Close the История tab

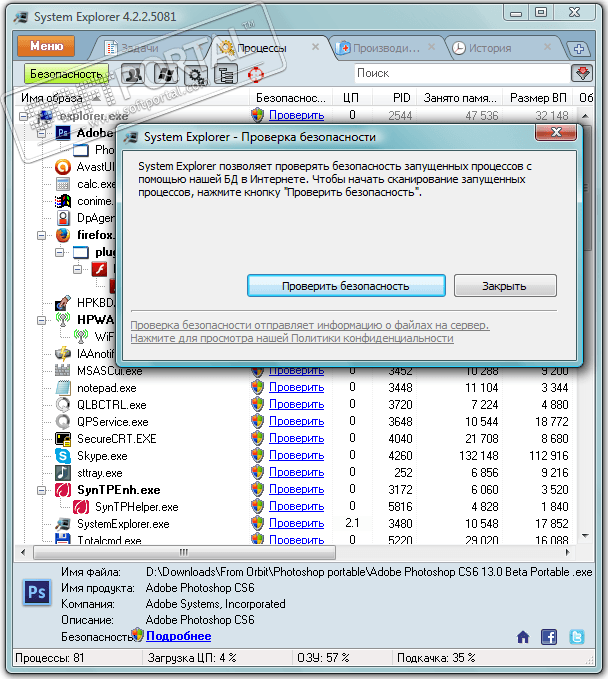pyautogui.click(x=547, y=47)
